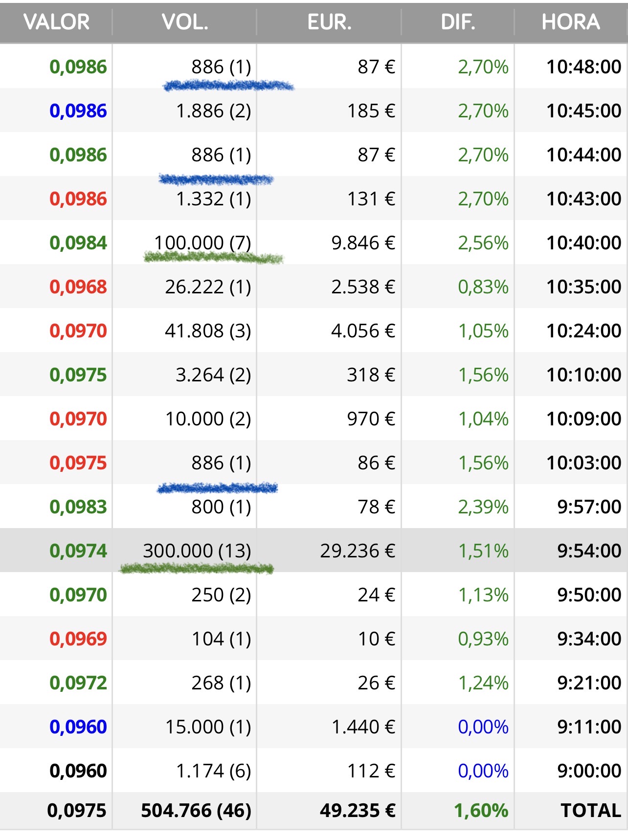Select the 0,0983 price value
Image resolution: width=628 pixels, height=840 pixels.
tap(78, 507)
